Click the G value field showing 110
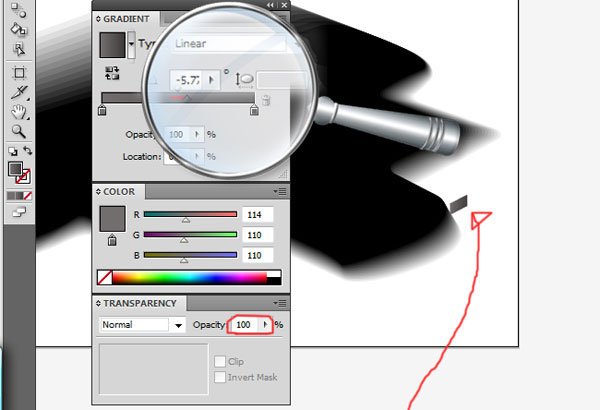This screenshot has height=410, width=600. 258,235
